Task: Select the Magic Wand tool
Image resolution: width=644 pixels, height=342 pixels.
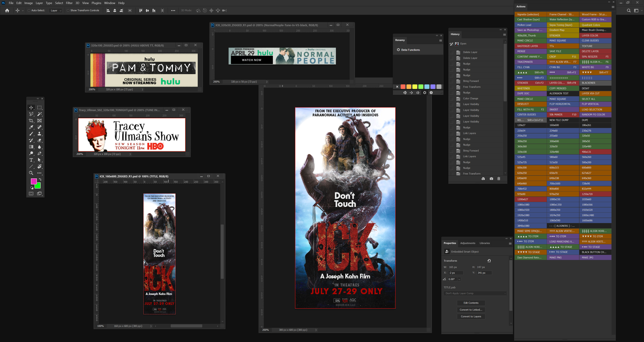Action: click(40, 114)
